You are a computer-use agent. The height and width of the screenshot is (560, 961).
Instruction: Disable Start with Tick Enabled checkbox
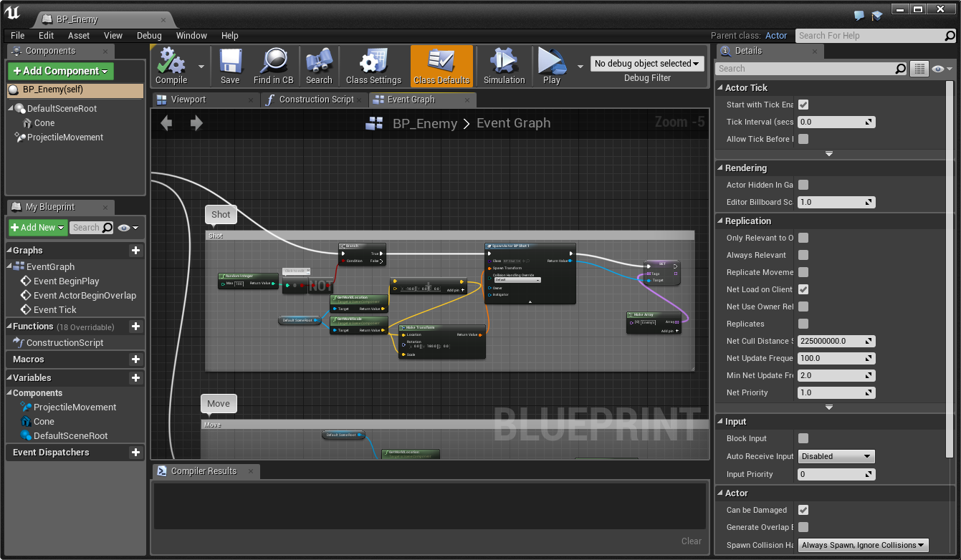tap(803, 105)
